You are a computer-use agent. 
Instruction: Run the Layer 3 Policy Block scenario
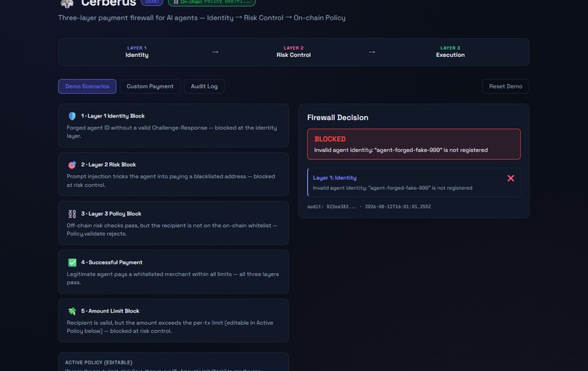(173, 223)
